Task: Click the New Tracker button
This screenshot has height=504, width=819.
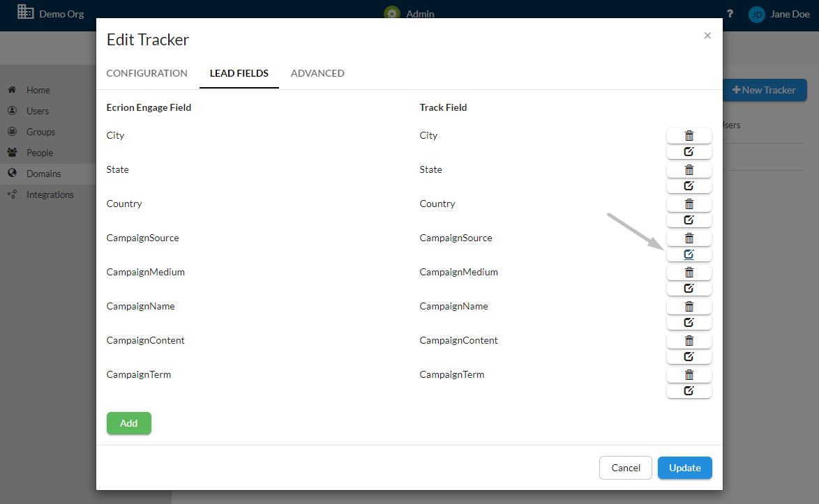Action: pyautogui.click(x=765, y=90)
